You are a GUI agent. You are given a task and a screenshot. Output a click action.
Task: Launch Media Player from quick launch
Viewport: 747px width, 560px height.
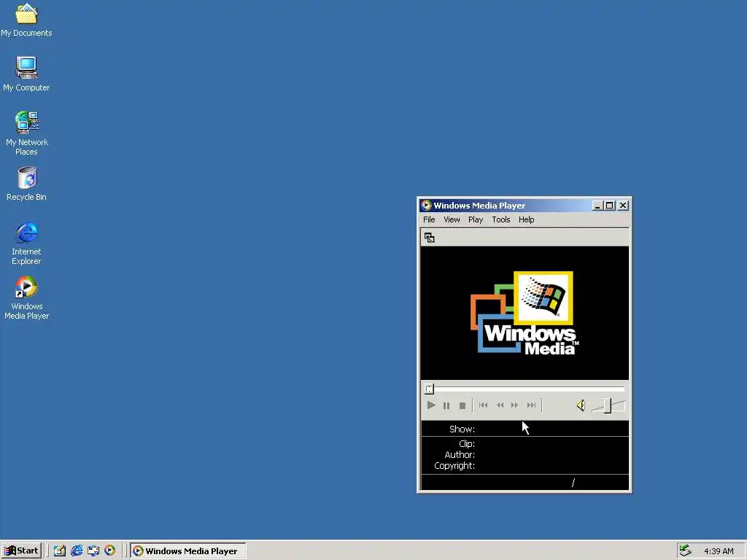(x=109, y=551)
